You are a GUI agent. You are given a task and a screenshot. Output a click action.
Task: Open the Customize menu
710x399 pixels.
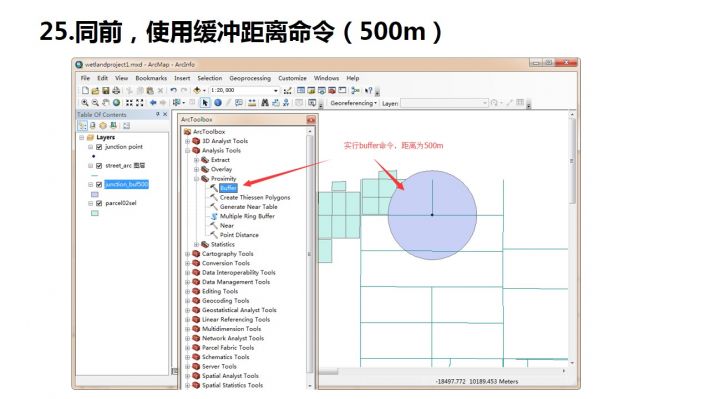tap(292, 78)
